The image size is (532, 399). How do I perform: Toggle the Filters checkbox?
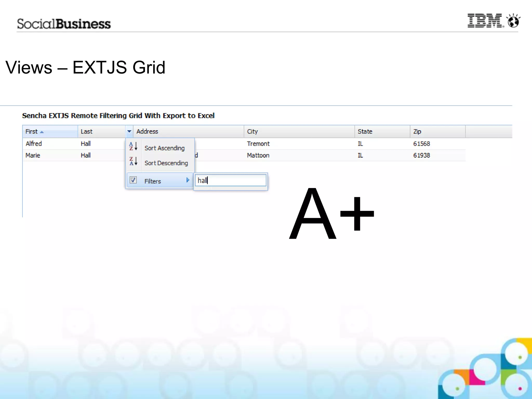133,180
